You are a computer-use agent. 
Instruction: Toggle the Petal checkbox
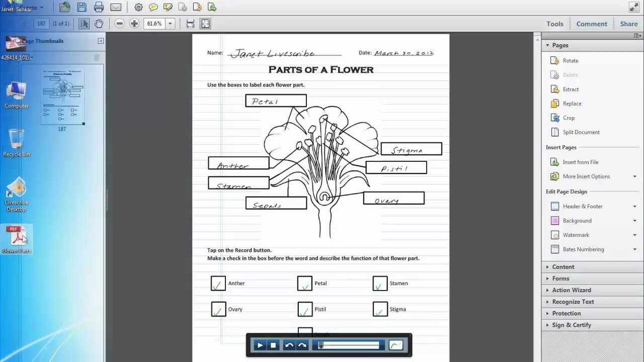(x=305, y=283)
